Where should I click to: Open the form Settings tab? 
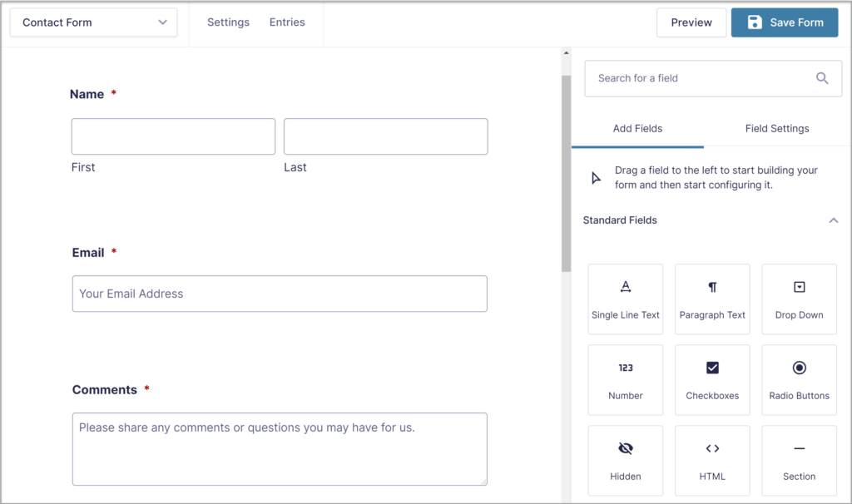pos(228,22)
